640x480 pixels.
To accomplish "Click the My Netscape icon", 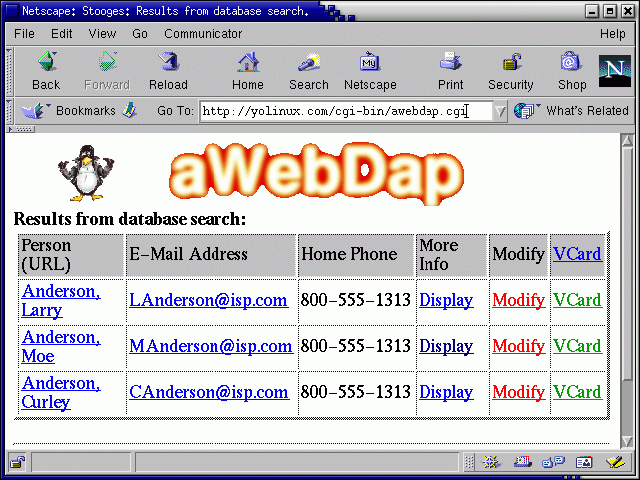I will [x=370, y=69].
